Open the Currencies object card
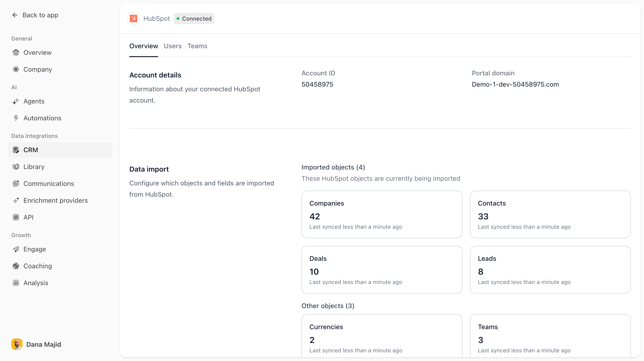 tap(382, 336)
